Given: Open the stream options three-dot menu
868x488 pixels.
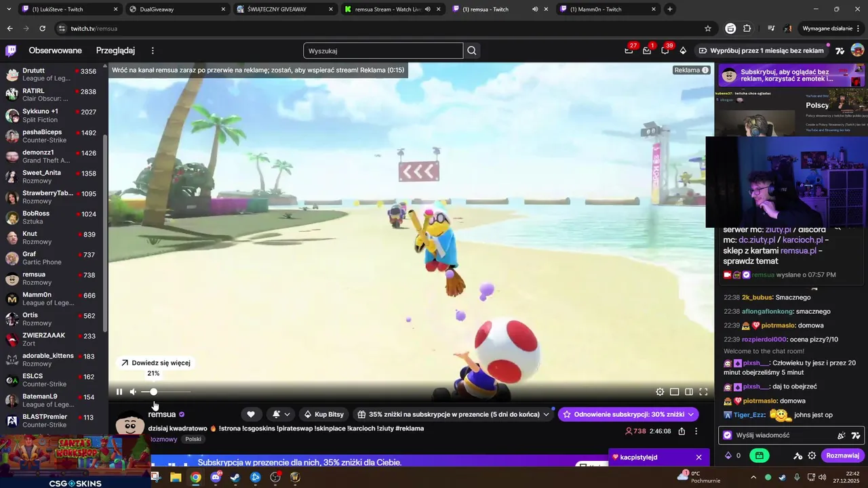Looking at the screenshot, I should pos(696,431).
